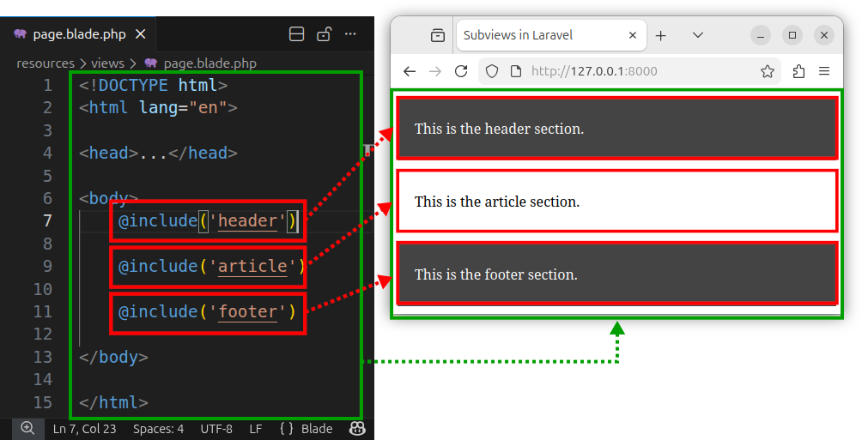The image size is (868, 440).
Task: Click the elephant icon in the breadcrumb
Action: pos(151,63)
